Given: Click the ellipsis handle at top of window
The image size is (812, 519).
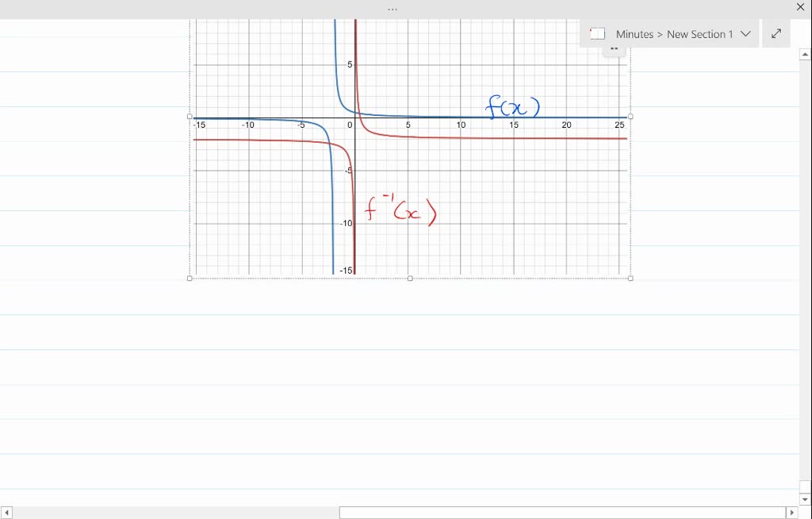Looking at the screenshot, I should click(x=392, y=7).
